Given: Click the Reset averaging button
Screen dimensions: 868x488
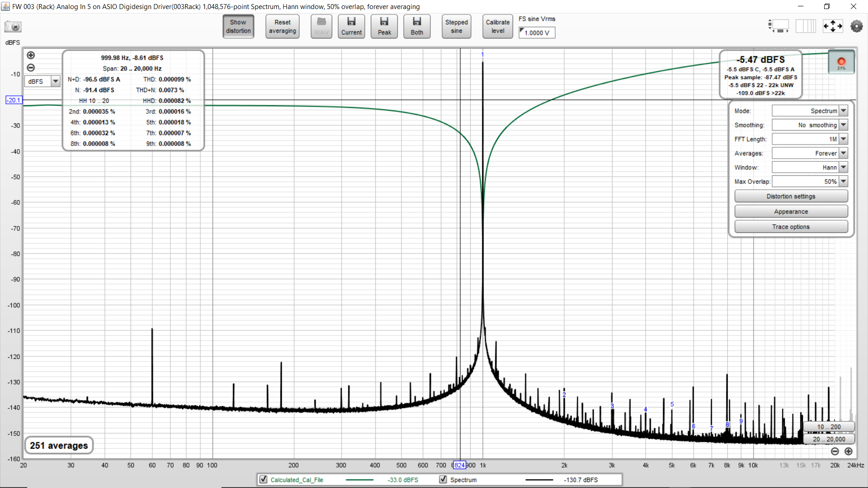Looking at the screenshot, I should 283,27.
